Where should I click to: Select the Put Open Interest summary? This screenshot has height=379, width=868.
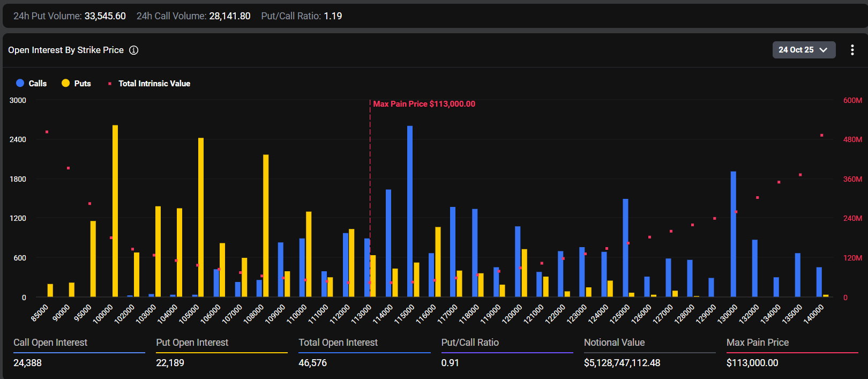pyautogui.click(x=192, y=343)
